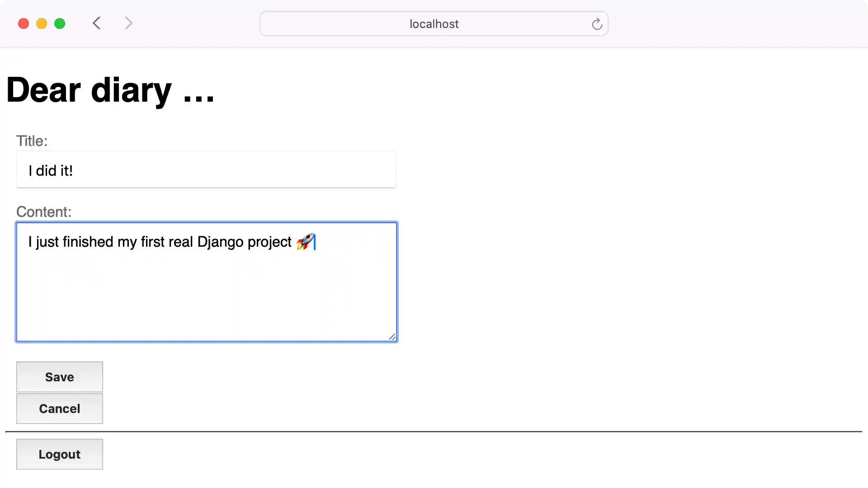Click the text 'I did it!' in Title

tap(50, 170)
